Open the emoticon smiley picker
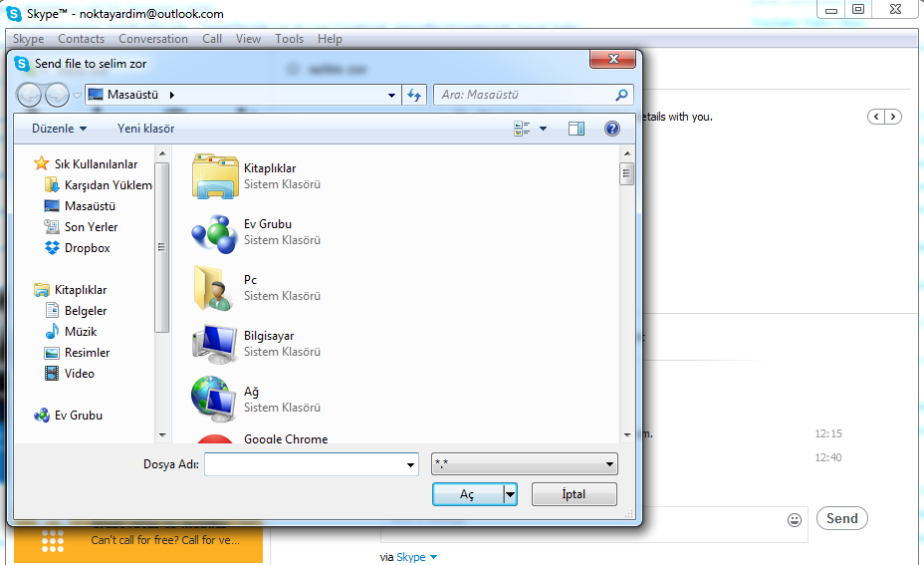This screenshot has width=924, height=565. [795, 519]
